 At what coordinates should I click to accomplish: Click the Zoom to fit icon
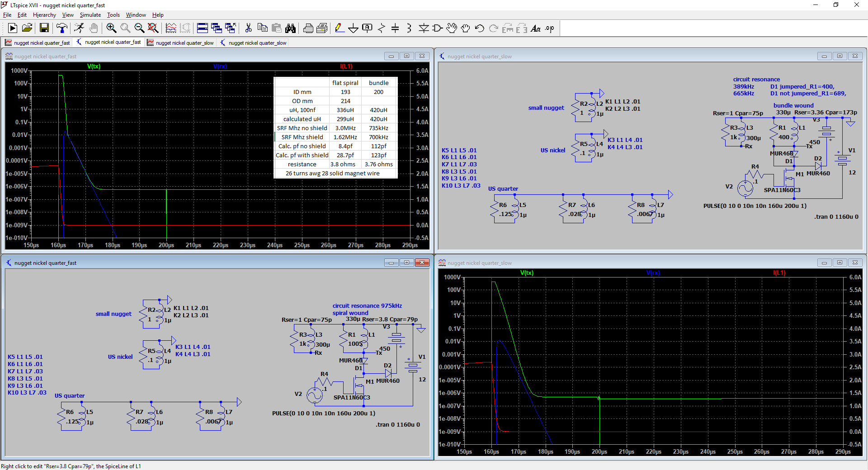[153, 28]
